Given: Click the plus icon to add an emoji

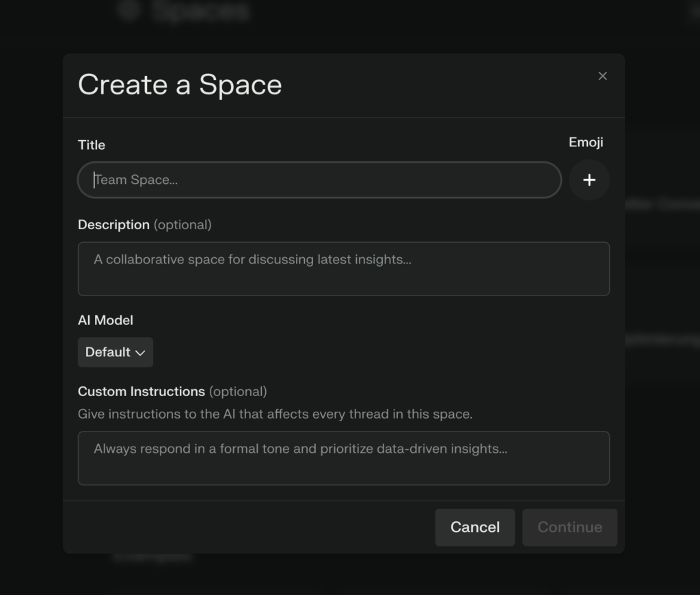Looking at the screenshot, I should (589, 180).
